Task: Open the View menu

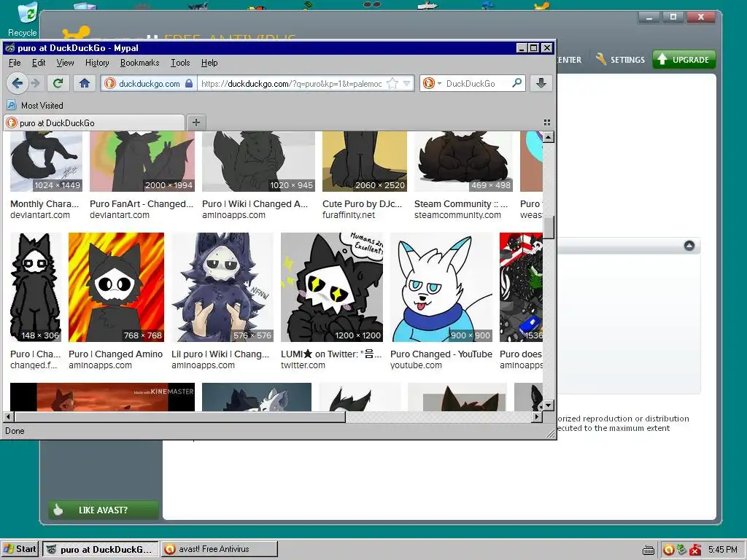Action: click(65, 63)
